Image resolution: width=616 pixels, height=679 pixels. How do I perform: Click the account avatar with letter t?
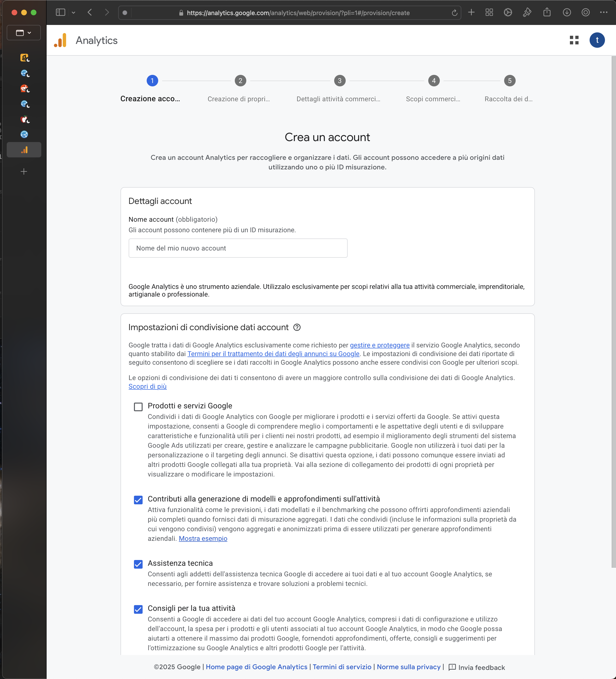click(597, 40)
